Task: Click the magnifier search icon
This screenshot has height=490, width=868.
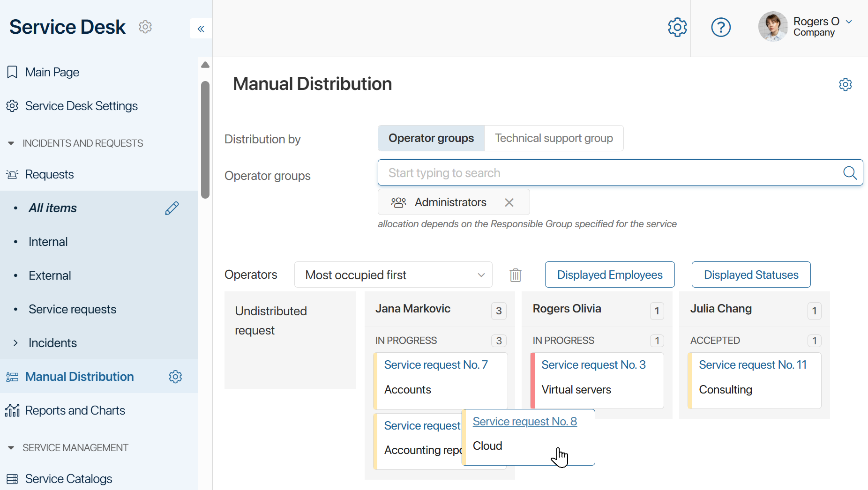Action: [850, 173]
